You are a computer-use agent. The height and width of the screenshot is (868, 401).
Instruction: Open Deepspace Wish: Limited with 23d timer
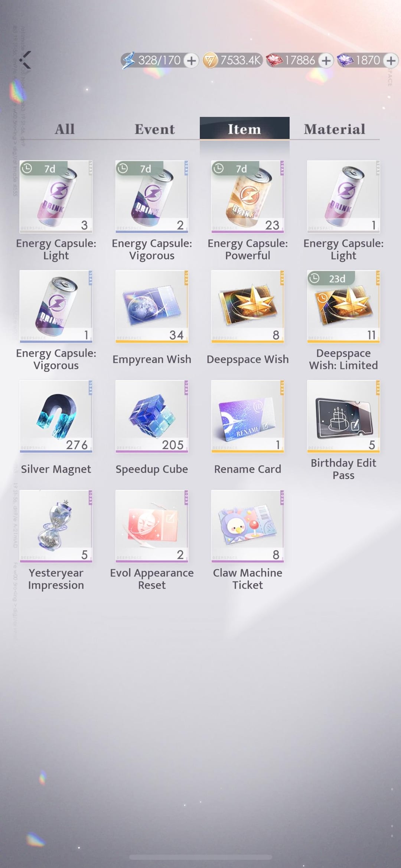343,306
